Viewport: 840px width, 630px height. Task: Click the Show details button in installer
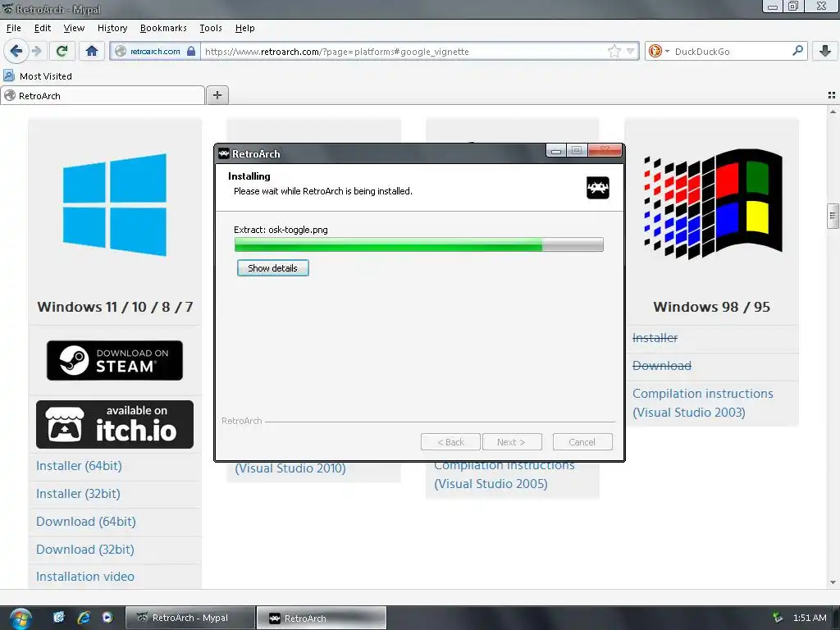click(x=272, y=268)
